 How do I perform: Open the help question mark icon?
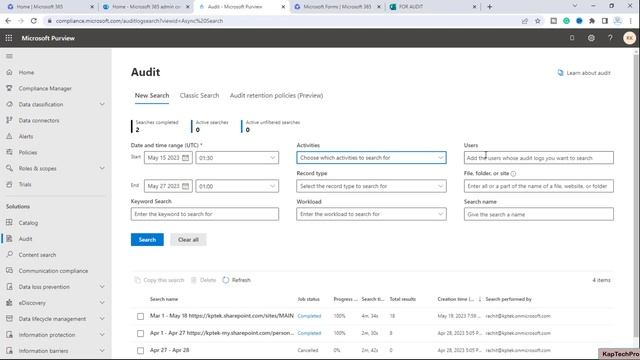tap(610, 38)
